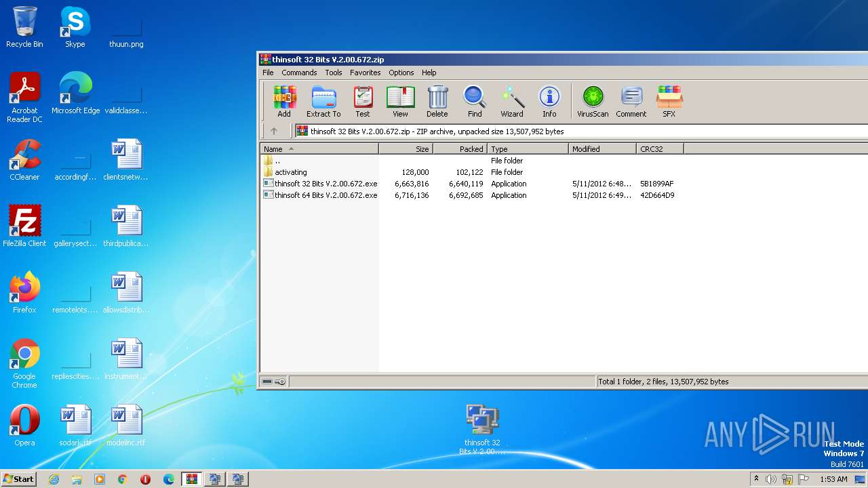Click the 1:53 AM system clock
The height and width of the screenshot is (488, 868).
point(834,479)
